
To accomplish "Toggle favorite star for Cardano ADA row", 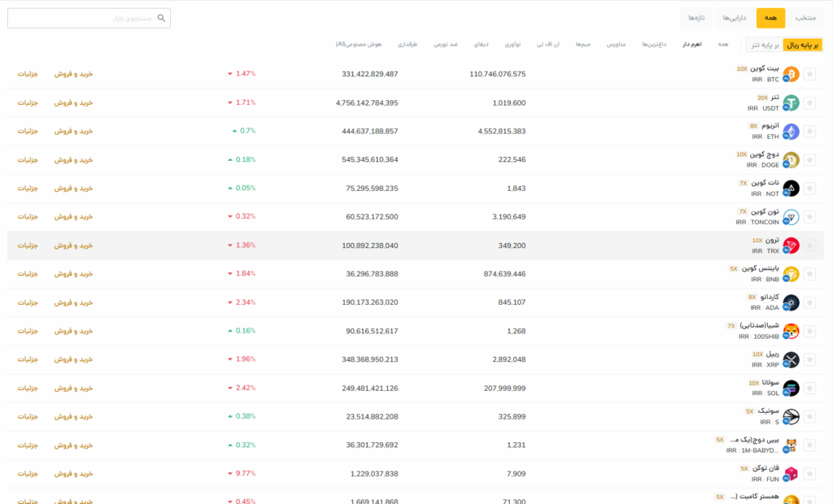I will [809, 302].
